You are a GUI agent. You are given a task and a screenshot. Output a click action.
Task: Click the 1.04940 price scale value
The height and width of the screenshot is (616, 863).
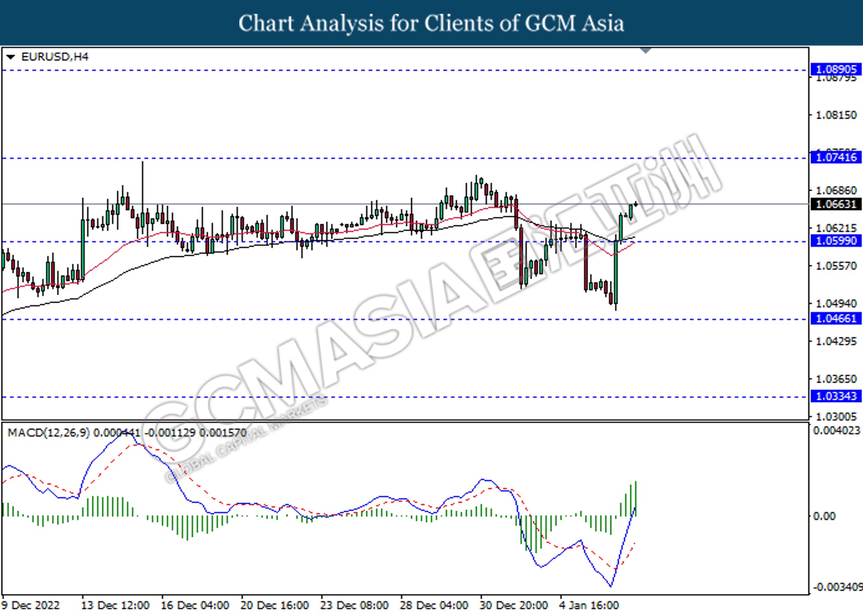coord(836,304)
